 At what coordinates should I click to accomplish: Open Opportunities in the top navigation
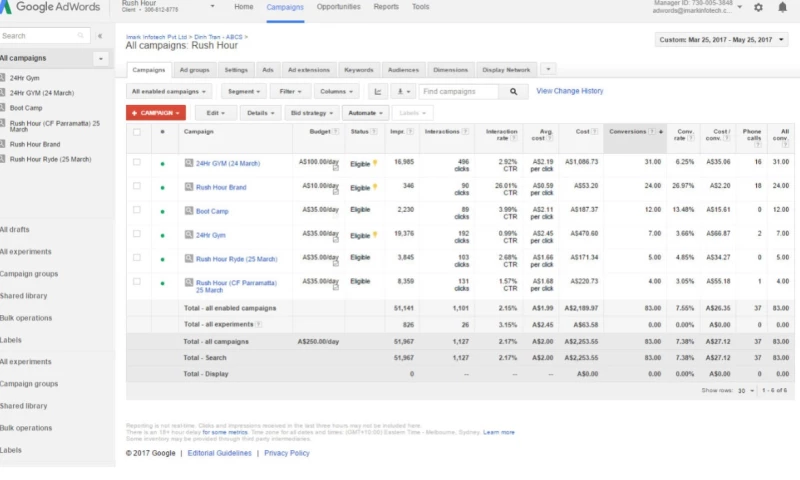tap(338, 7)
